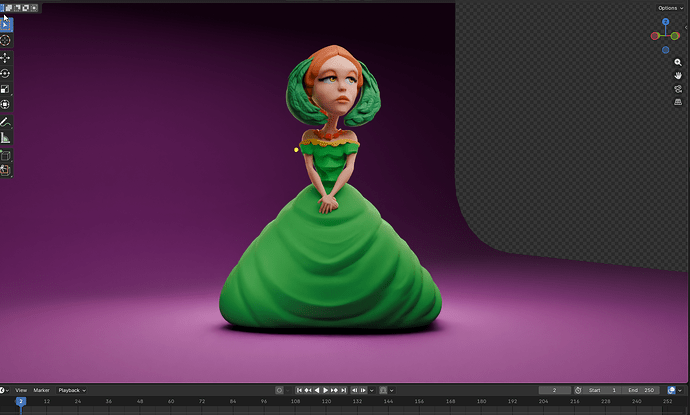Select the Add Cube tool
The width and height of the screenshot is (690, 415).
click(5, 155)
